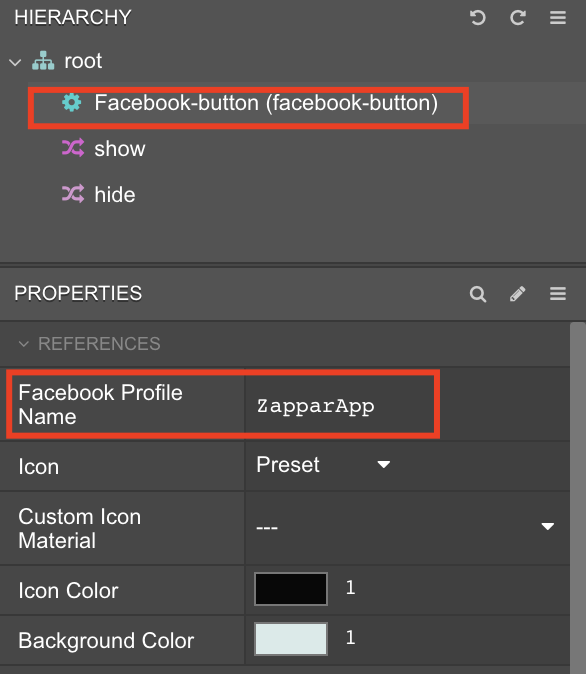Open the Icon Preset dropdown
Screen dimensions: 586x674
[x=323, y=465]
